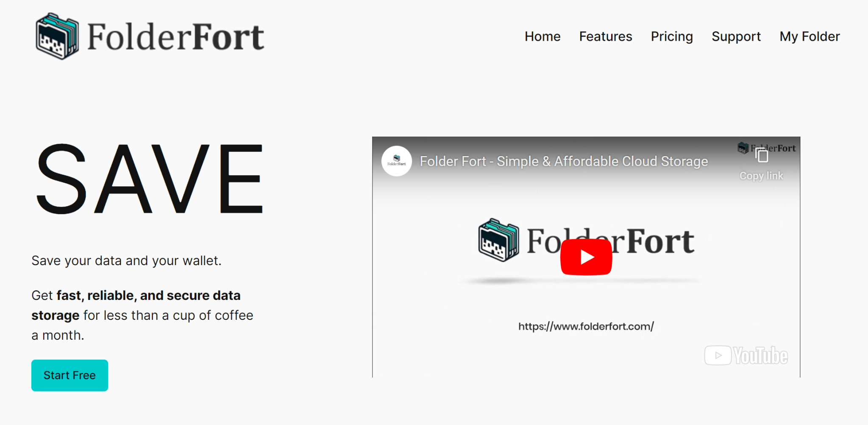Go to My Folder
The height and width of the screenshot is (425, 868).
[x=809, y=36]
